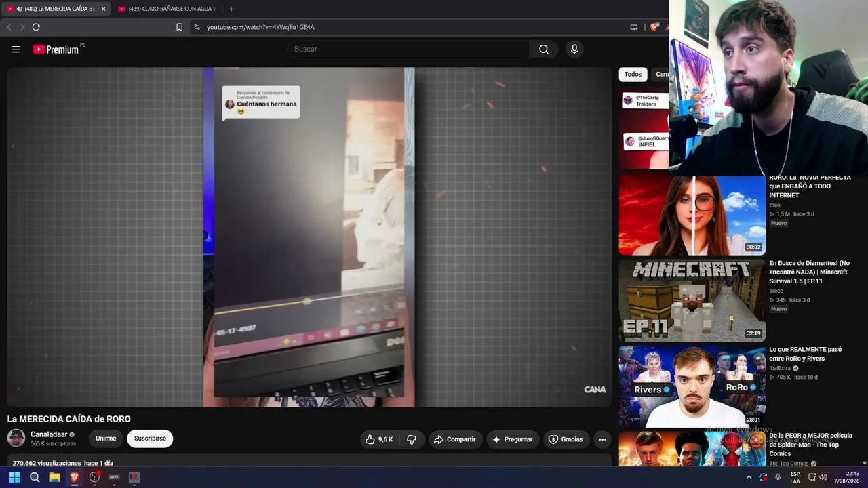Click the video title La MERECIDA CAÍDA de RORO
The width and height of the screenshot is (868, 488).
point(69,419)
